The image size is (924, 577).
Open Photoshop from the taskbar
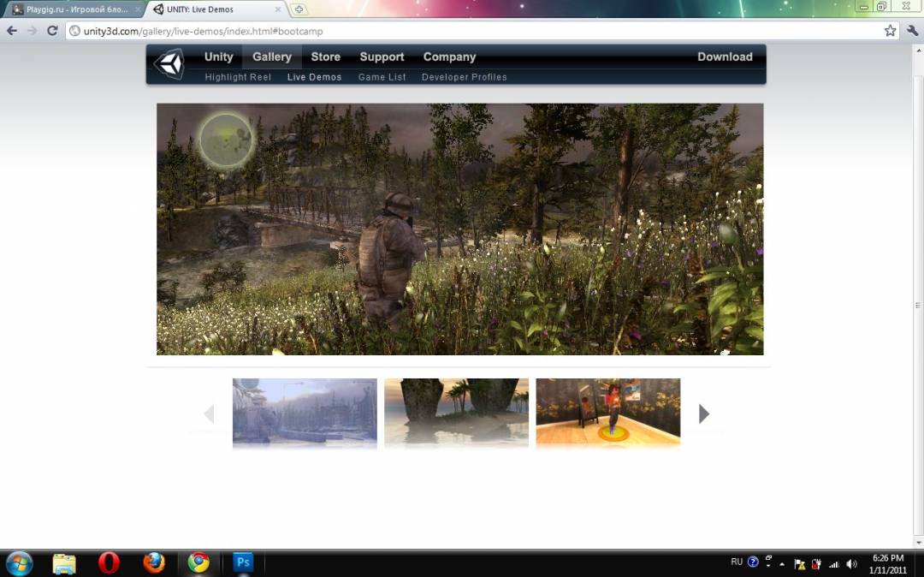(243, 562)
